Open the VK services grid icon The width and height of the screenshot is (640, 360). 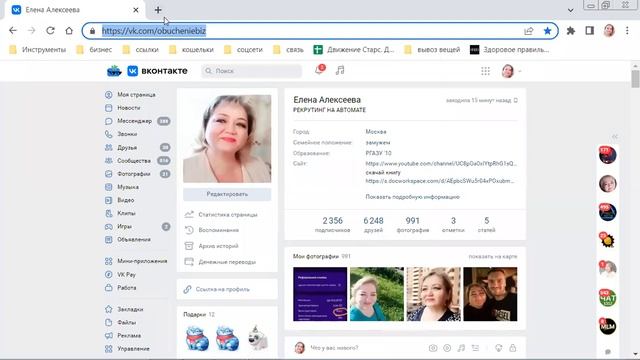(x=485, y=71)
